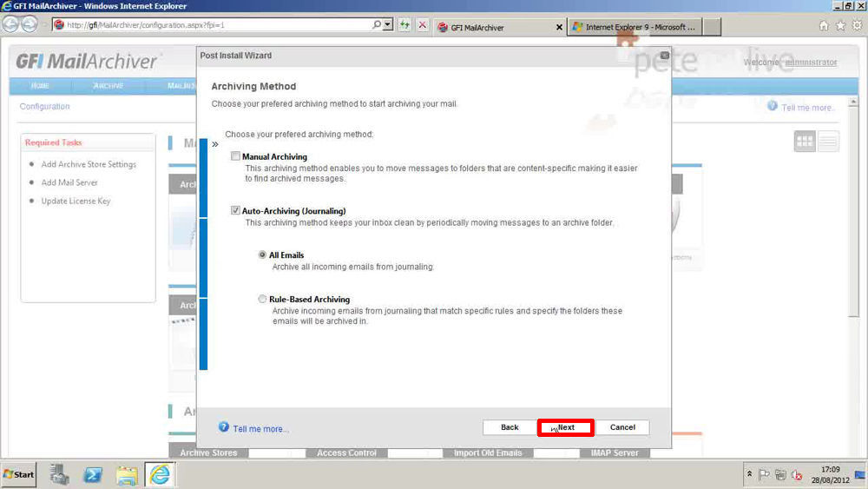The height and width of the screenshot is (489, 868).
Task: Click wizard Tell me more link
Action: (260, 429)
